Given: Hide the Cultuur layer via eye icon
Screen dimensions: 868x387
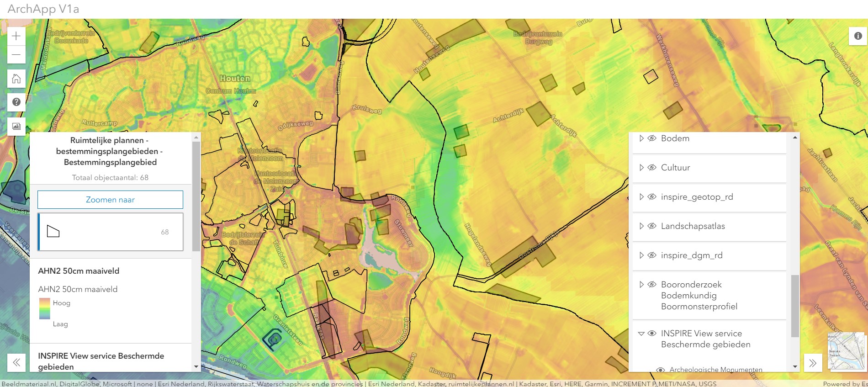Looking at the screenshot, I should pos(652,168).
